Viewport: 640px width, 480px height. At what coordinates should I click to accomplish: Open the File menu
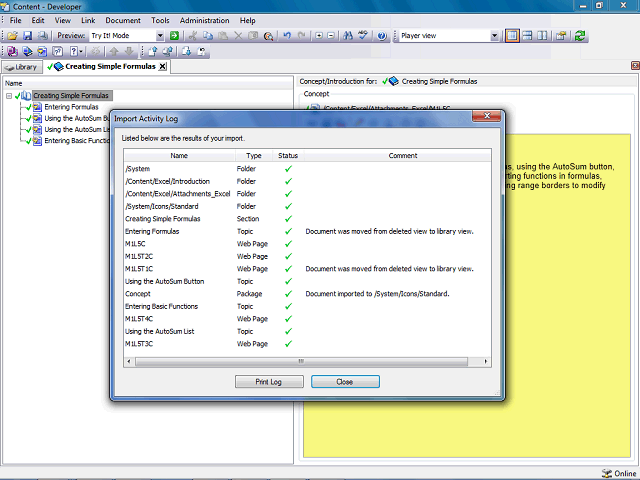[x=16, y=20]
